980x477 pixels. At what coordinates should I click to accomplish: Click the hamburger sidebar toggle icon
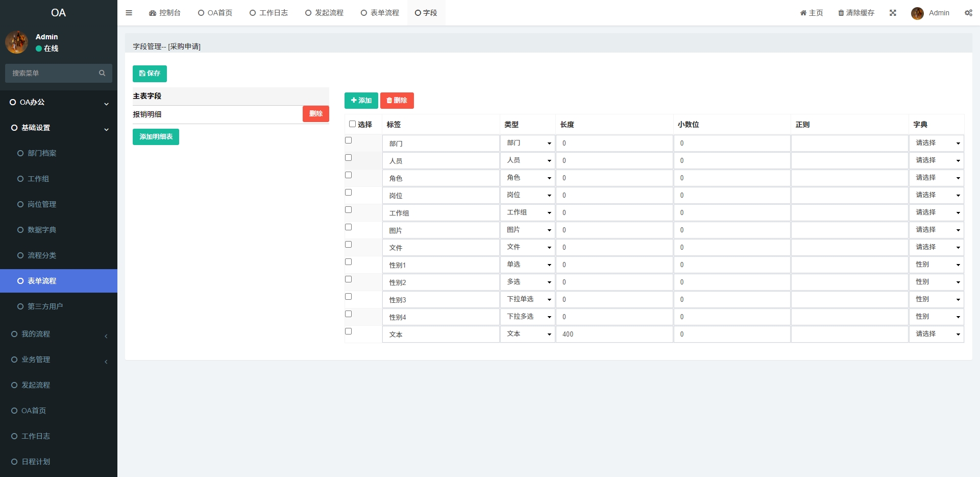pos(129,13)
